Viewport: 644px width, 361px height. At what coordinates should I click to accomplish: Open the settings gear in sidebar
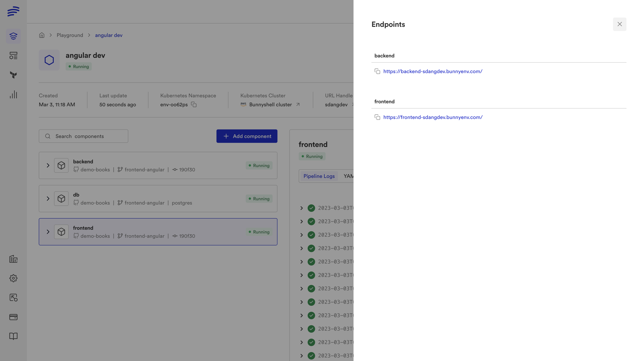[x=13, y=278]
